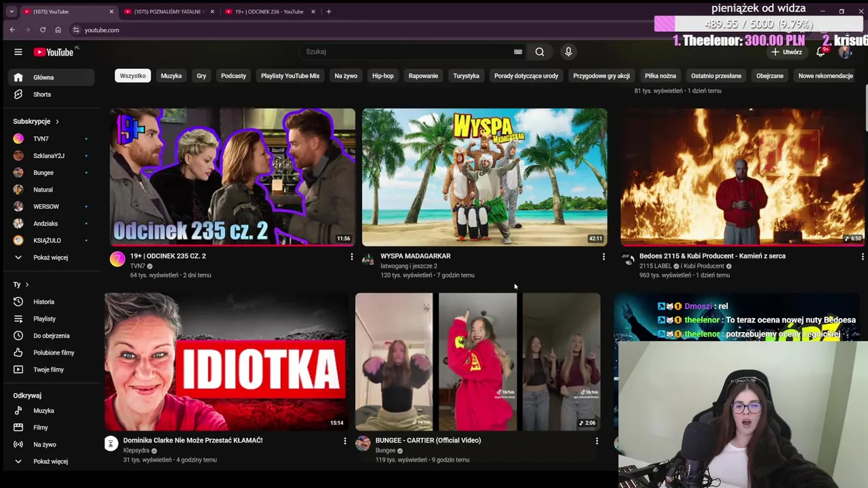Click 2115 LABEL channel name
The width and height of the screenshot is (868, 488).
click(655, 266)
